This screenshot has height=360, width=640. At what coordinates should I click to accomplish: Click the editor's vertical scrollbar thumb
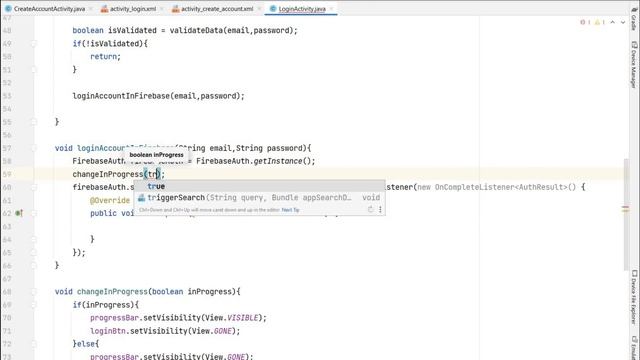tap(627, 214)
